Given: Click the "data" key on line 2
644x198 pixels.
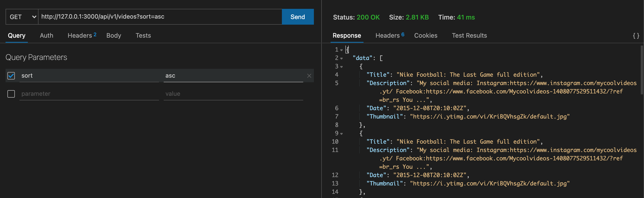Looking at the screenshot, I should coord(363,58).
